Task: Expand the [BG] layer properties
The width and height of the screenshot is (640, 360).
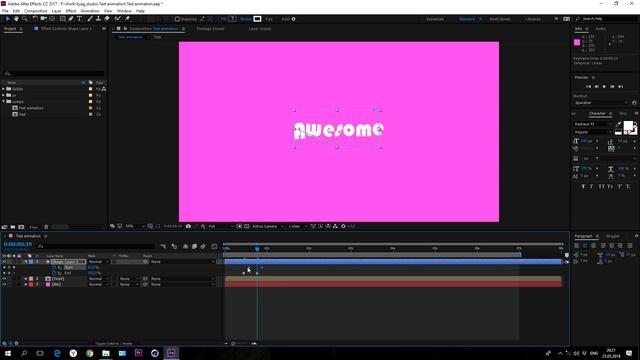Action: 26,284
